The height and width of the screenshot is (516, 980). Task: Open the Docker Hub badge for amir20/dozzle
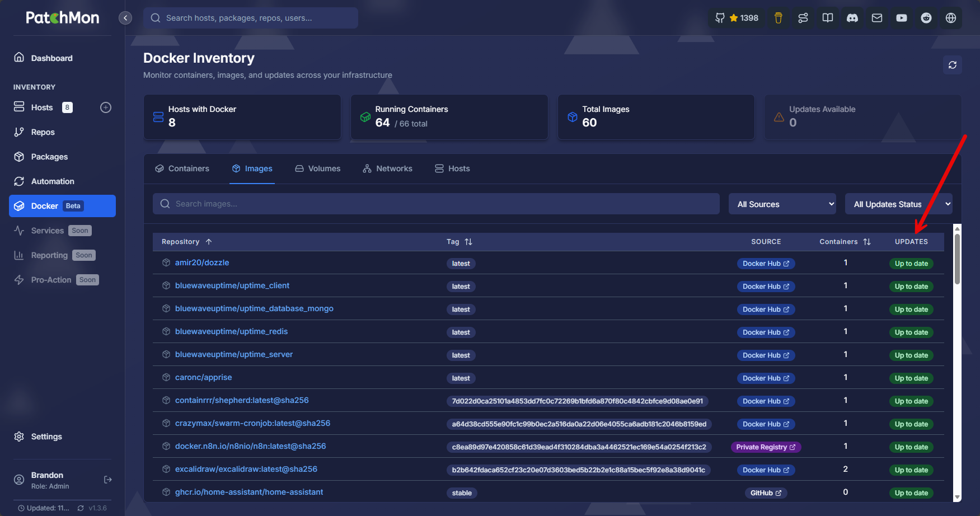coord(766,264)
